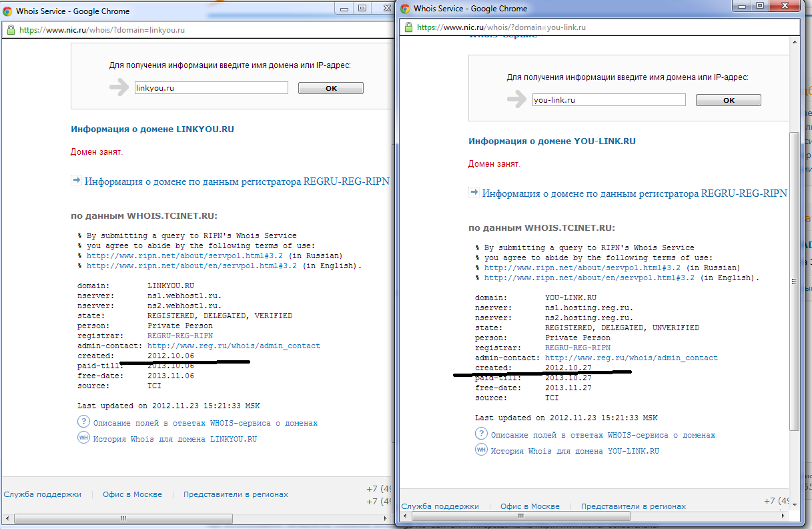Open 'Служба поддержки' in the you-link.ru window
The height and width of the screenshot is (529, 812).
[440, 506]
